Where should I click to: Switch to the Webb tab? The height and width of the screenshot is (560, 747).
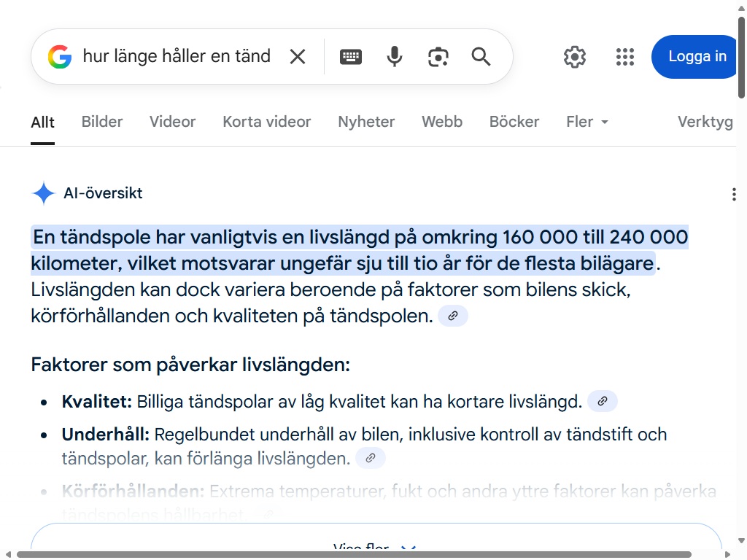442,122
